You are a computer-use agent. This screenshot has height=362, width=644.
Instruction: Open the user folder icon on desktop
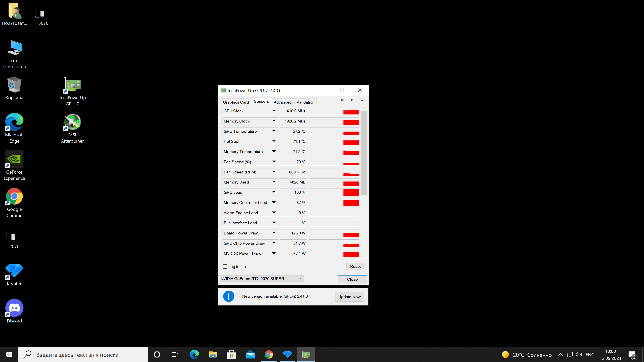coord(14,14)
